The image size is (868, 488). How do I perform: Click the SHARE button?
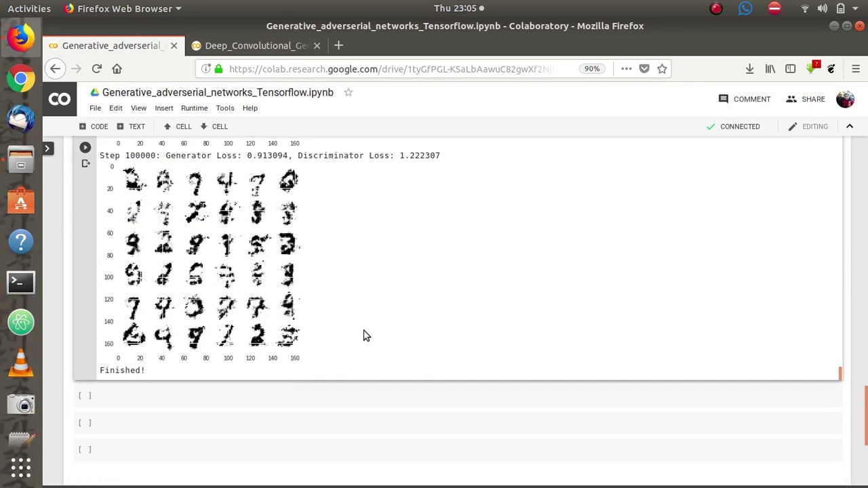[806, 99]
